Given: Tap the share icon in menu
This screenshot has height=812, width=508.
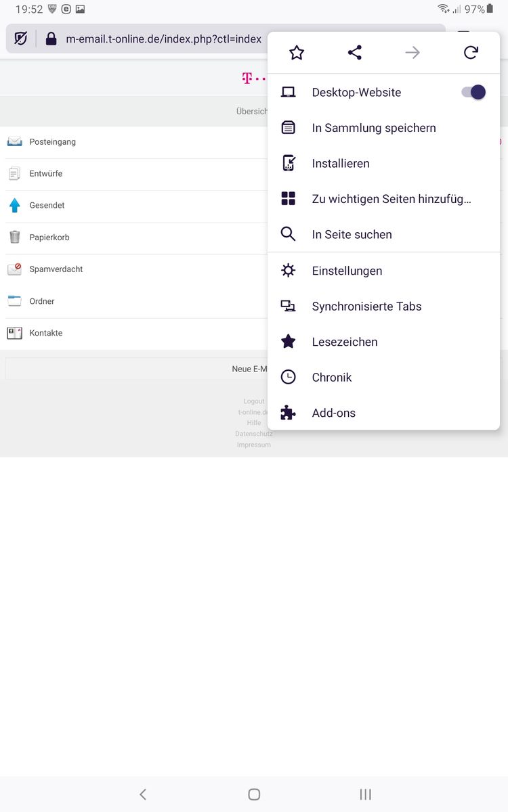Looking at the screenshot, I should click(355, 53).
